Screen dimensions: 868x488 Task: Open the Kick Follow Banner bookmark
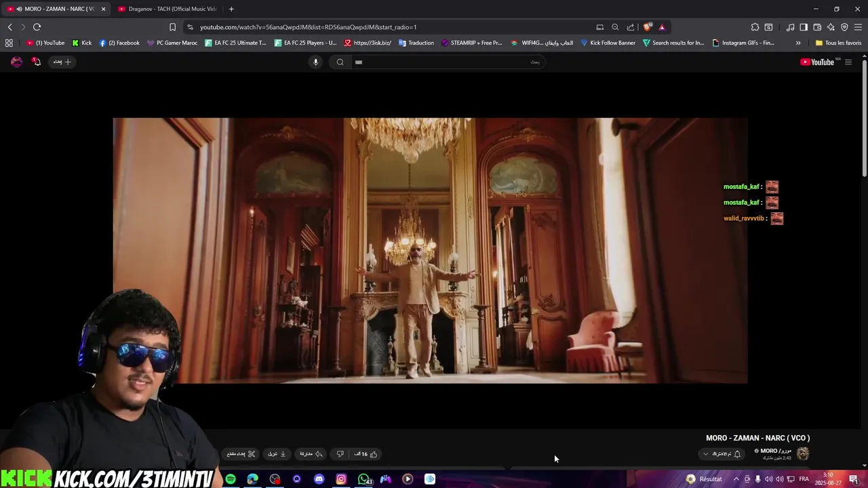(608, 43)
